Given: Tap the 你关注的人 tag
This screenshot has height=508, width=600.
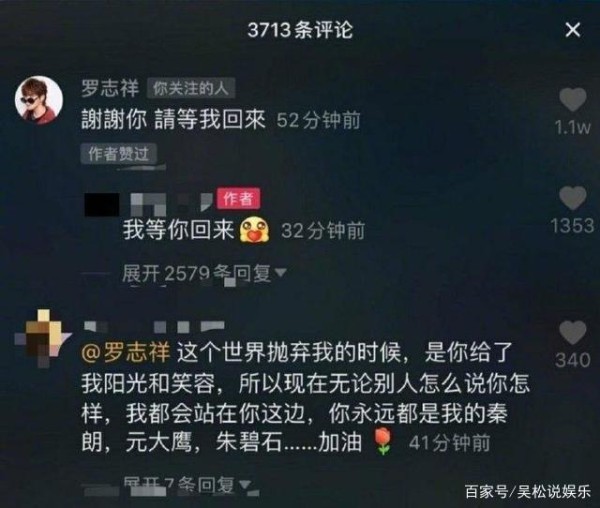Looking at the screenshot, I should (x=191, y=89).
